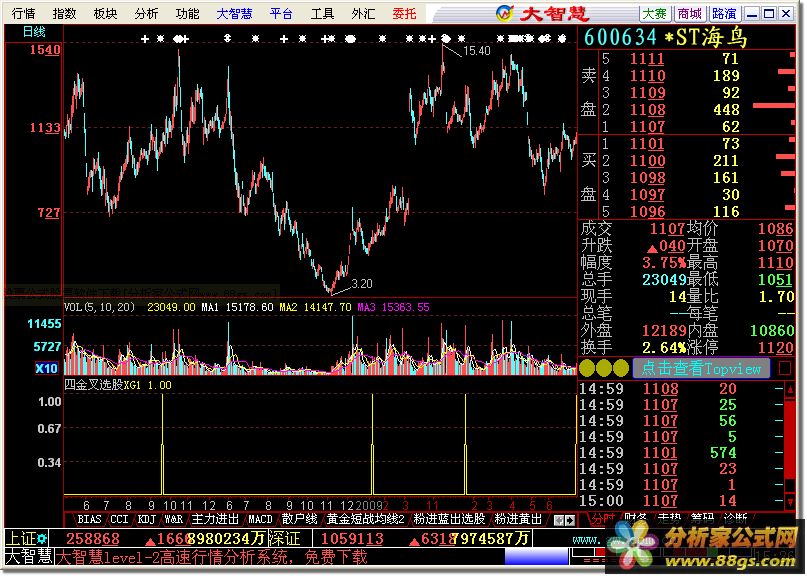Switch to the MACD indicator tab
Screen dimensions: 807x576
click(x=260, y=519)
